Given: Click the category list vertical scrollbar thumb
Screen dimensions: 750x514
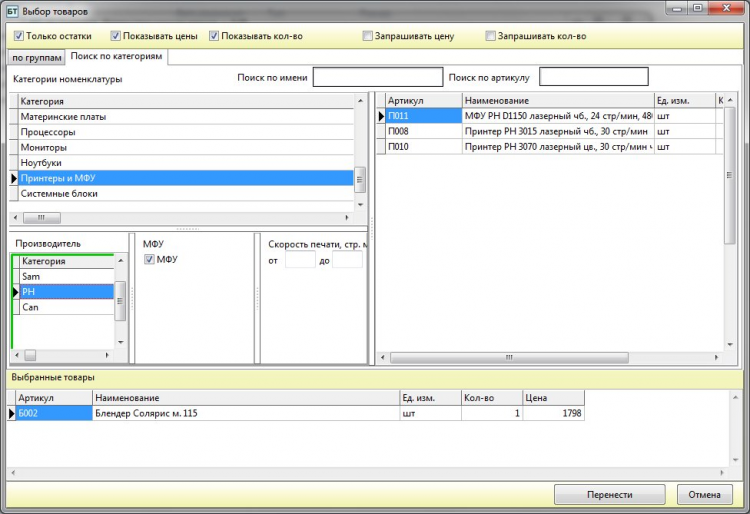Looking at the screenshot, I should coord(360,179).
